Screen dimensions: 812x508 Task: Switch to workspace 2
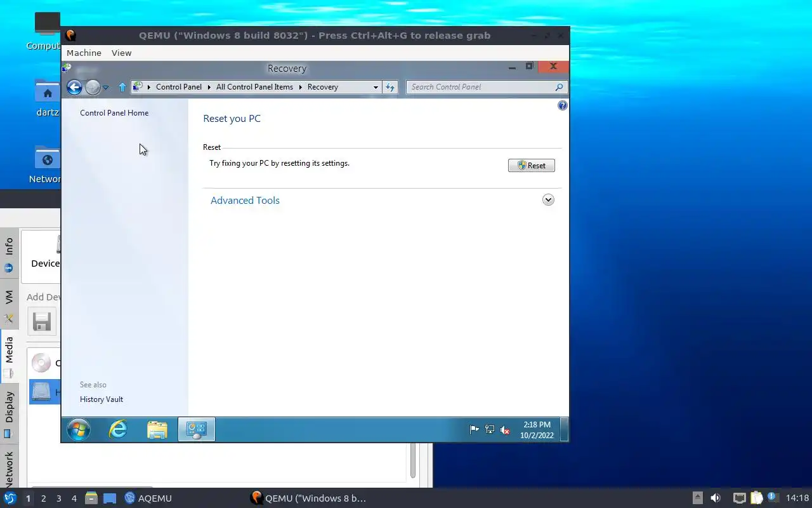click(43, 498)
